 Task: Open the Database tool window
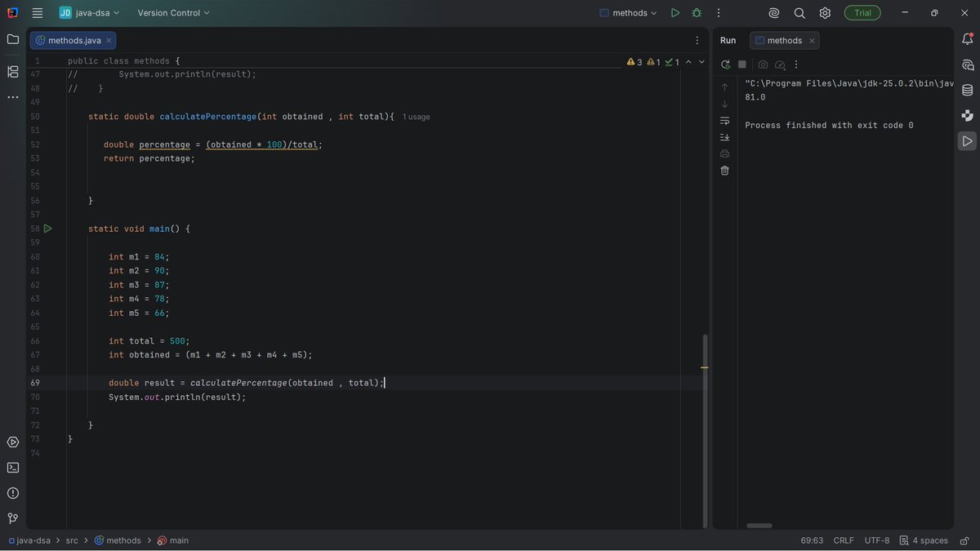point(968,90)
